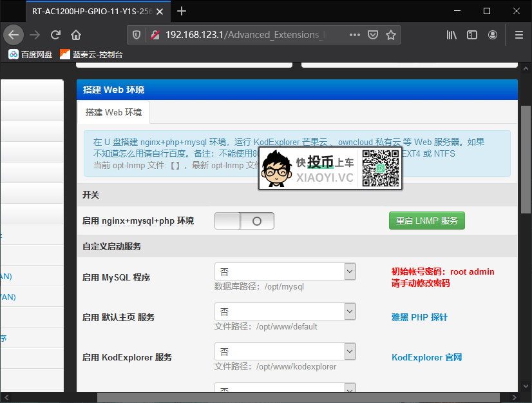
Task: Open the sidebar panel icon
Action: pyautogui.click(x=471, y=35)
